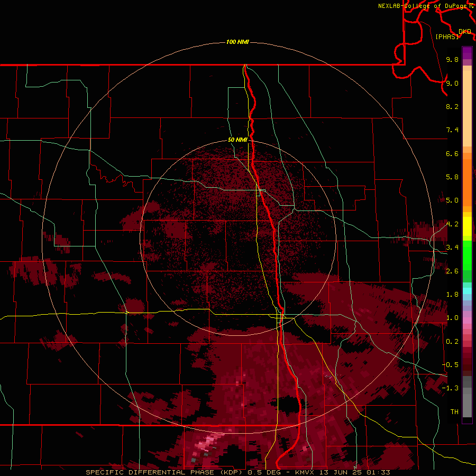Click the 0.2 value on the color scale

(x=452, y=342)
